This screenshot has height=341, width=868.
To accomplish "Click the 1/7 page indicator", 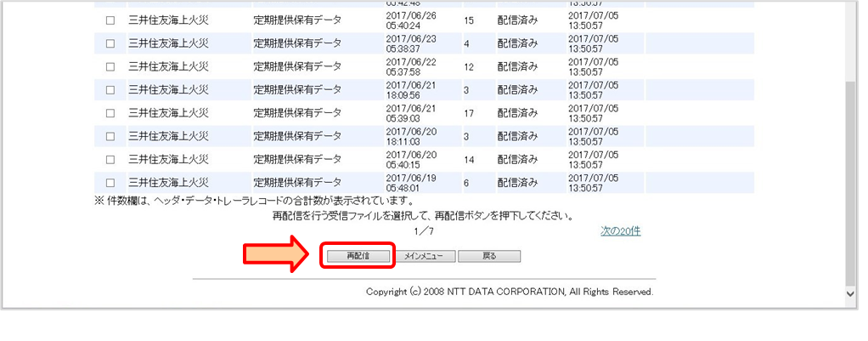I will [x=424, y=231].
